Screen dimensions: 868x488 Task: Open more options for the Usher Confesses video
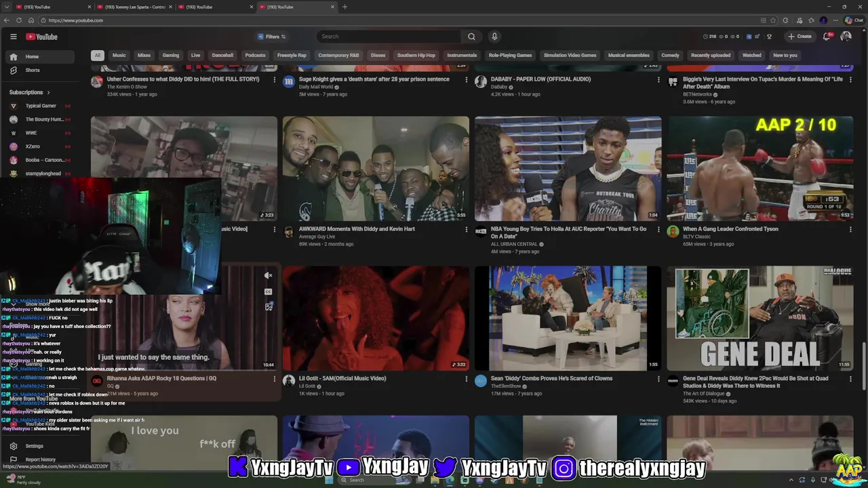tap(274, 80)
